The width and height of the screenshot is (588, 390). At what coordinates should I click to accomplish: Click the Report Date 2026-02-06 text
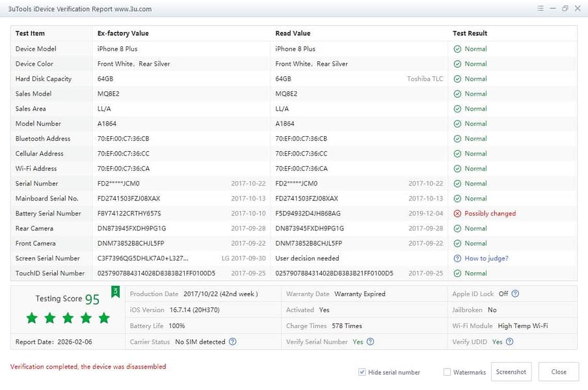pos(53,342)
